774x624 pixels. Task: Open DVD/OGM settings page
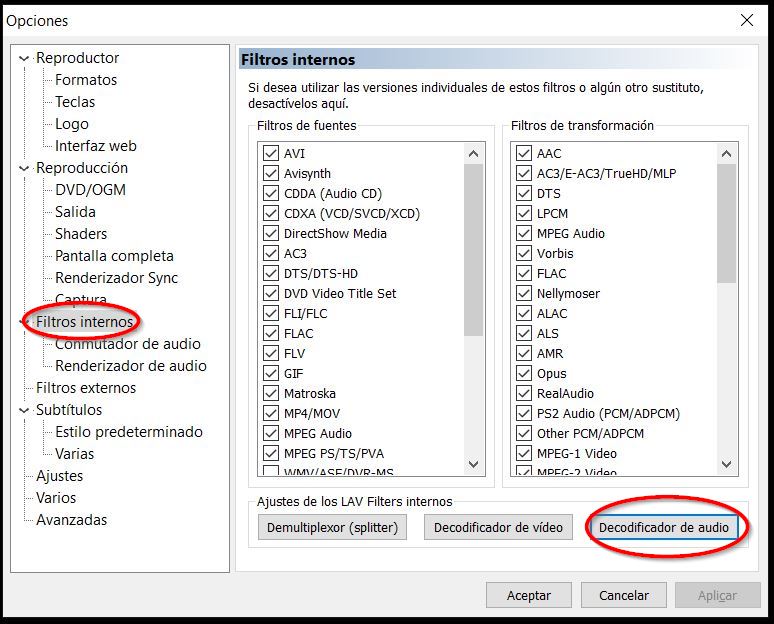[90, 190]
